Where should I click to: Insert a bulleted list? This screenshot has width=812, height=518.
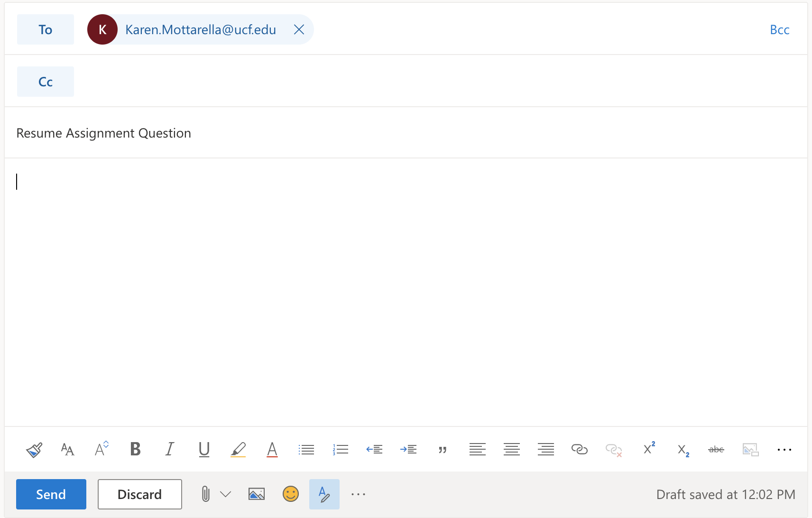click(306, 449)
